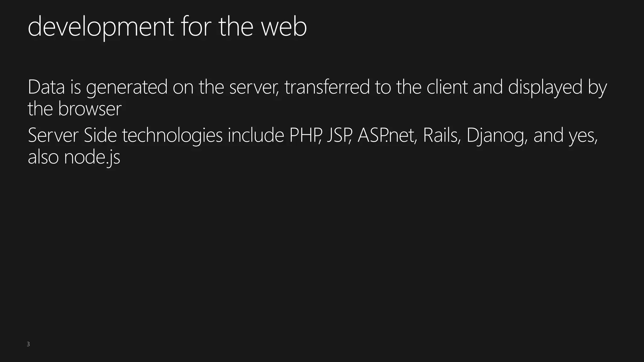Click the word 'technologies' in the second paragraph
Image resolution: width=644 pixels, height=362 pixels.
(x=172, y=136)
